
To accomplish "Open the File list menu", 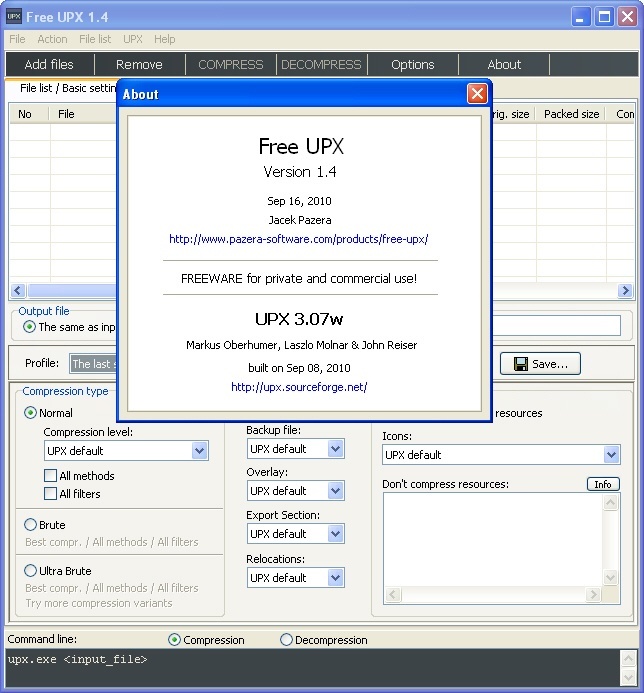I will (95, 39).
